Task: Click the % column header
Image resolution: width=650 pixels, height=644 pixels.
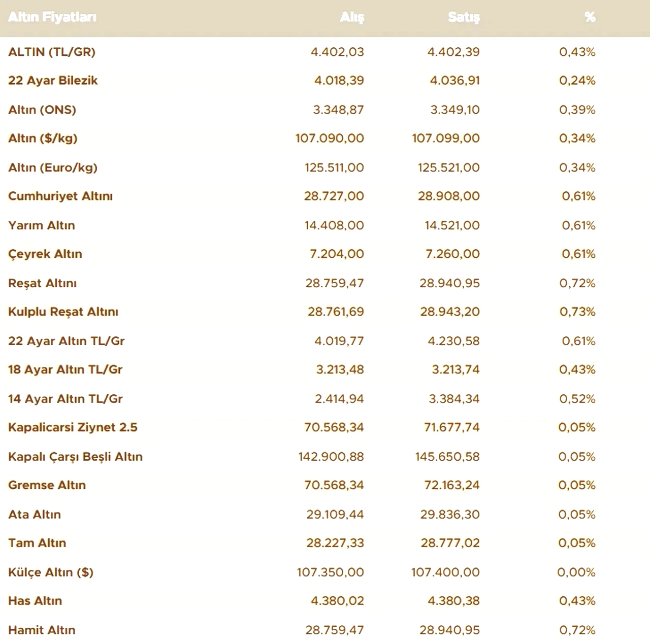Action: click(x=590, y=17)
